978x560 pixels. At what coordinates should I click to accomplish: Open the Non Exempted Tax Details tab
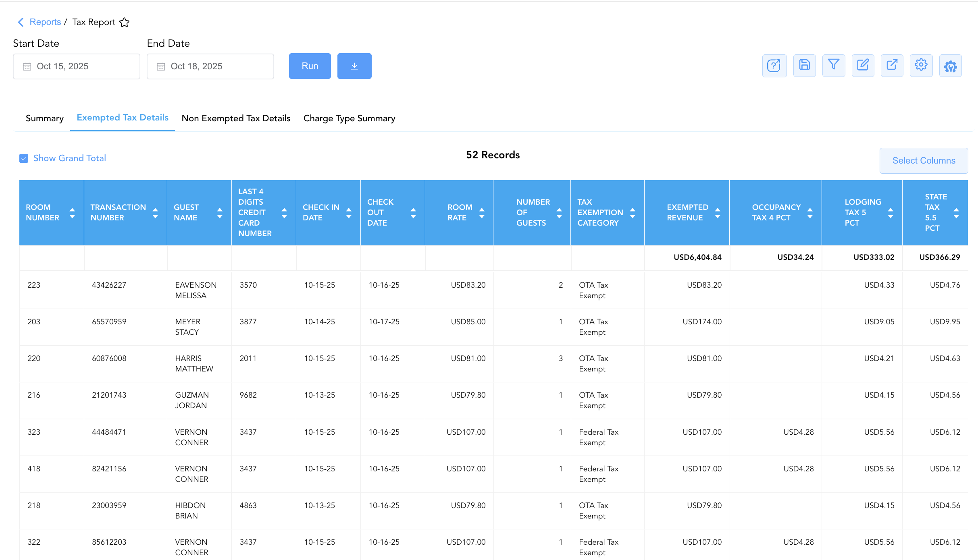[236, 118]
